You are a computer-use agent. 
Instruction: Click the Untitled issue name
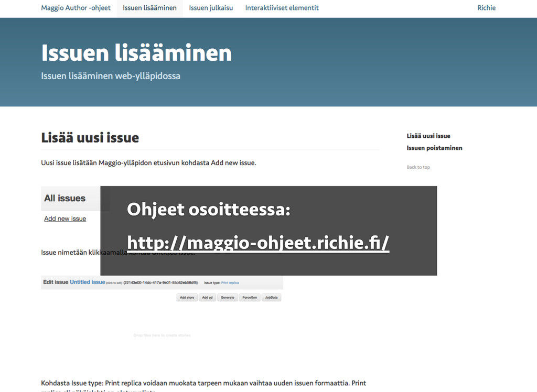(x=88, y=282)
